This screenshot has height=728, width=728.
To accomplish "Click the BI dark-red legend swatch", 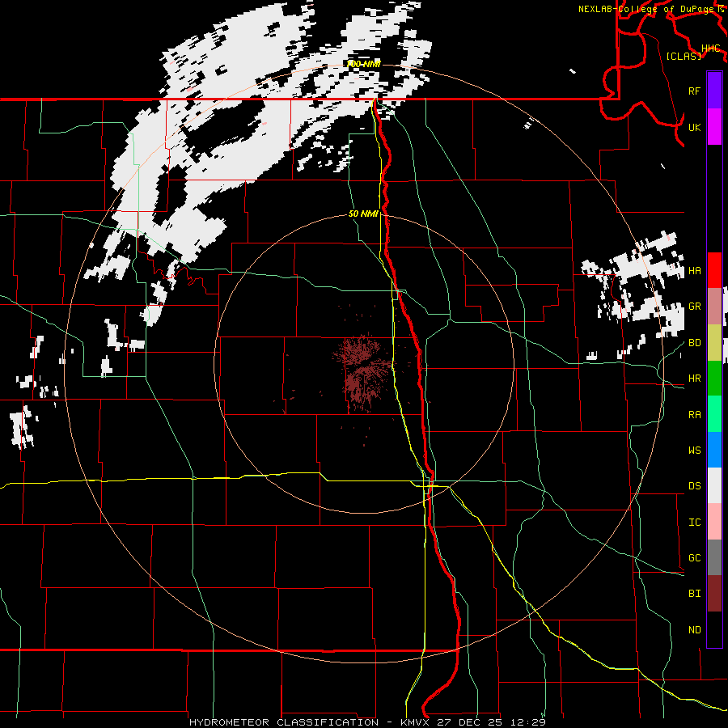I will click(x=714, y=594).
